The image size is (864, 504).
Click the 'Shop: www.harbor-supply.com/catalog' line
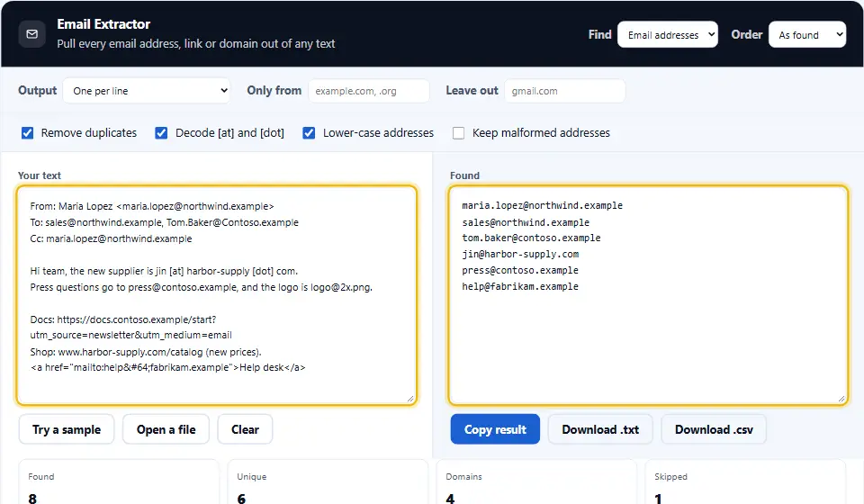tap(146, 351)
